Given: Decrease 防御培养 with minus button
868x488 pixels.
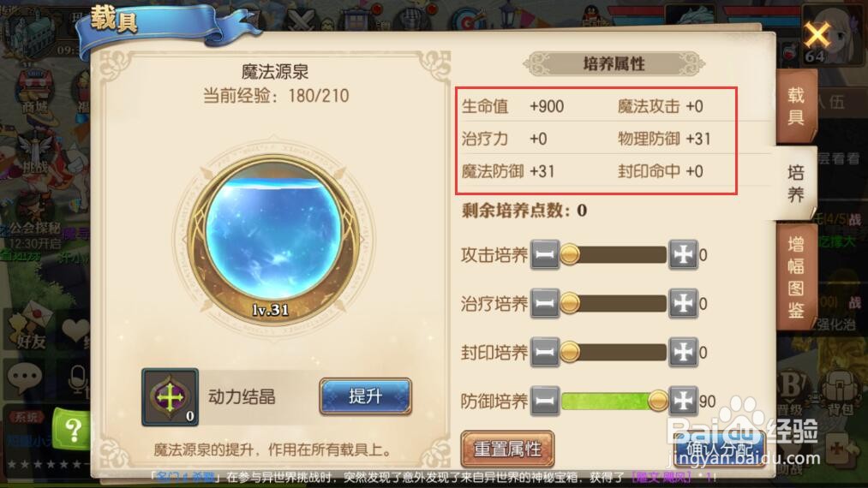Looking at the screenshot, I should [x=545, y=402].
